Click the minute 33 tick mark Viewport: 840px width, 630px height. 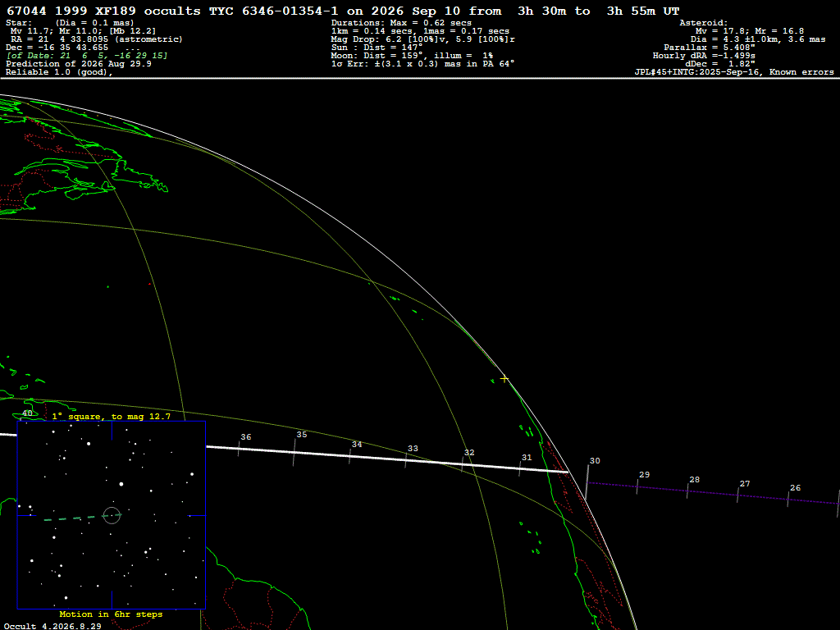405,460
